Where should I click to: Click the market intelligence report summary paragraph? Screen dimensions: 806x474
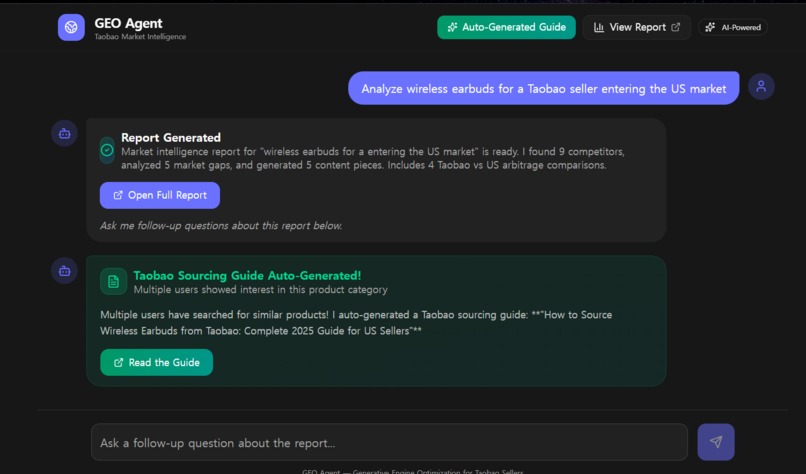(x=372, y=158)
